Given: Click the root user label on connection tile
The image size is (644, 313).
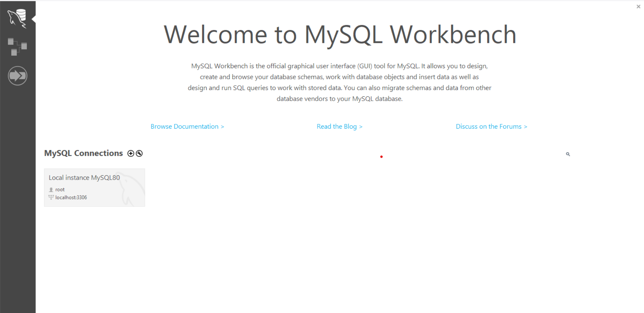Looking at the screenshot, I should 60,190.
